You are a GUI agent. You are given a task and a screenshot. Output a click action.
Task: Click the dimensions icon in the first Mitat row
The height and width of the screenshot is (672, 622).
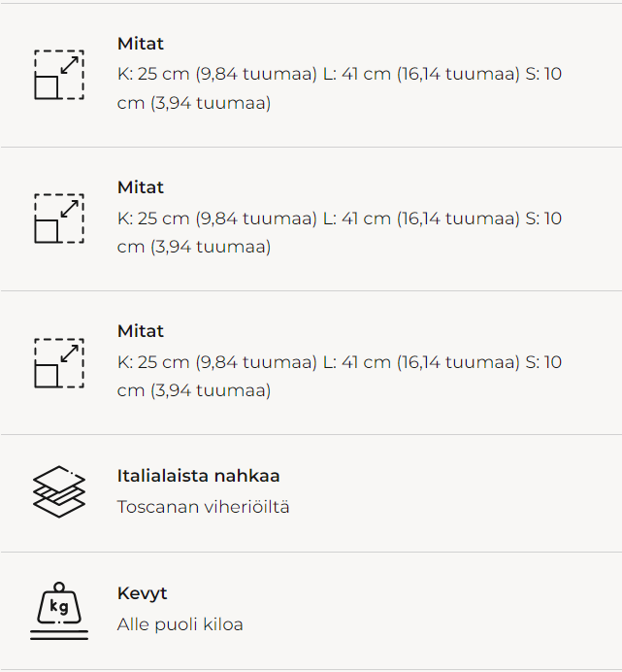[x=59, y=75]
